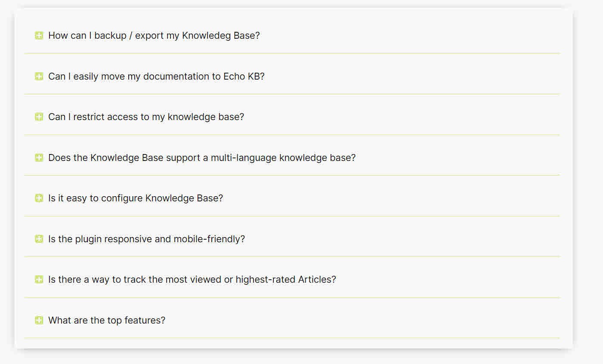Expand plus icon beside responsive mobile-friendly question
The image size is (603, 364).
click(x=39, y=239)
